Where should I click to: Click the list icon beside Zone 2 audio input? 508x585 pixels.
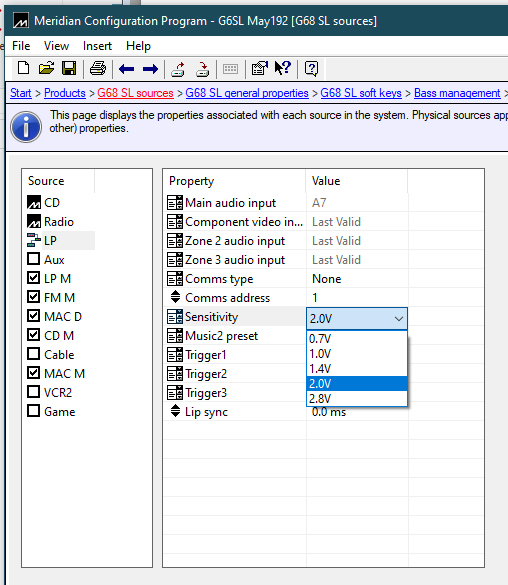(175, 241)
